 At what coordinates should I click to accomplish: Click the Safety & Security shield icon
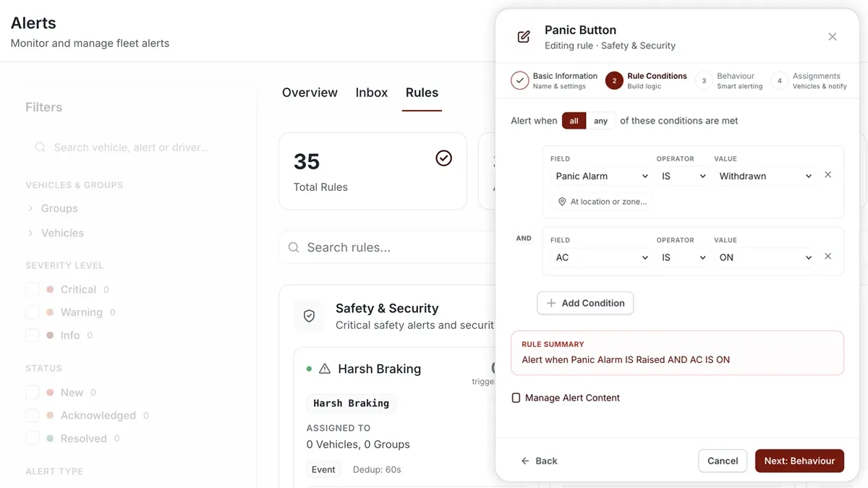[309, 316]
